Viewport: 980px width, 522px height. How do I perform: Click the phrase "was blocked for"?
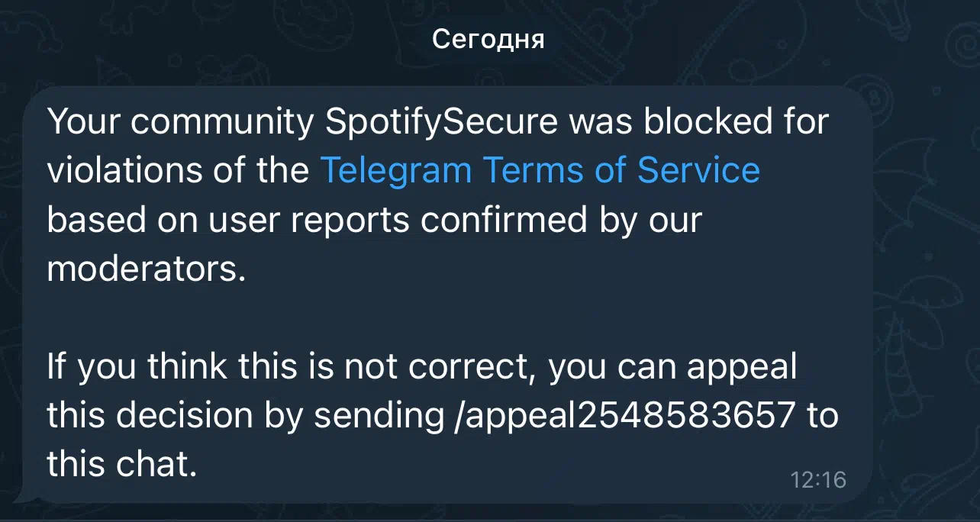[x=698, y=121]
